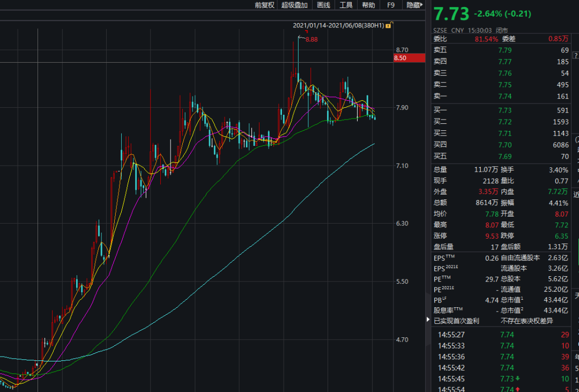Click the large 7.73 current price header
The width and height of the screenshot is (579, 392).
click(451, 13)
